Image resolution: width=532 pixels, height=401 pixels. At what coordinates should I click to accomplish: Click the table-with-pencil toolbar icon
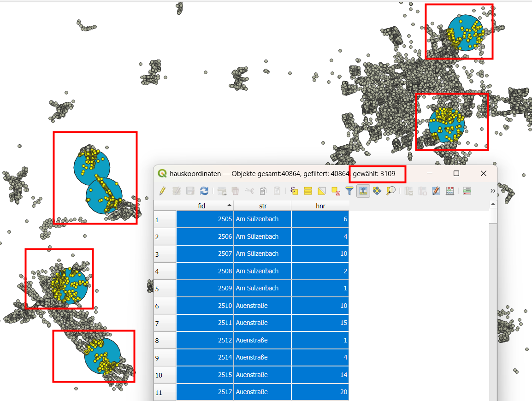coord(436,191)
